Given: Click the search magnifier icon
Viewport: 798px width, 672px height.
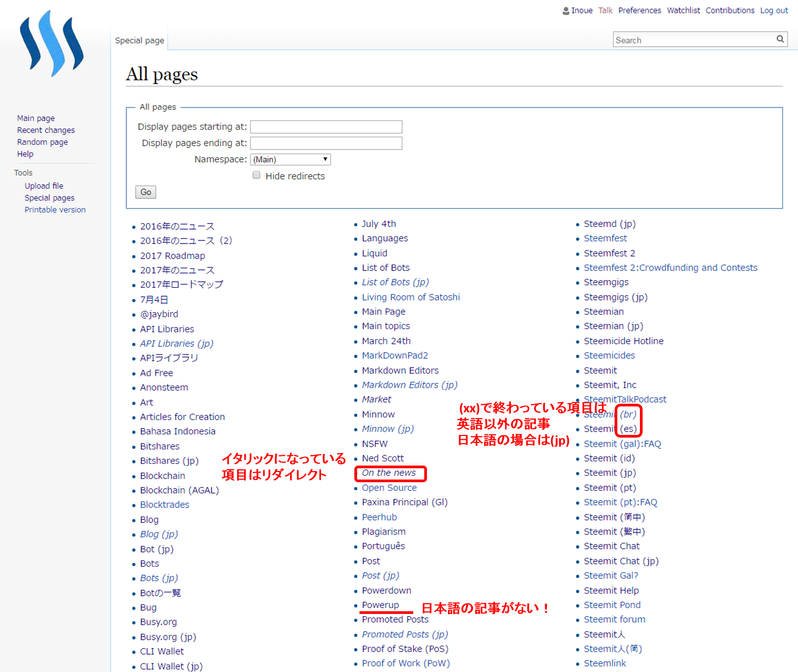Looking at the screenshot, I should coord(780,39).
